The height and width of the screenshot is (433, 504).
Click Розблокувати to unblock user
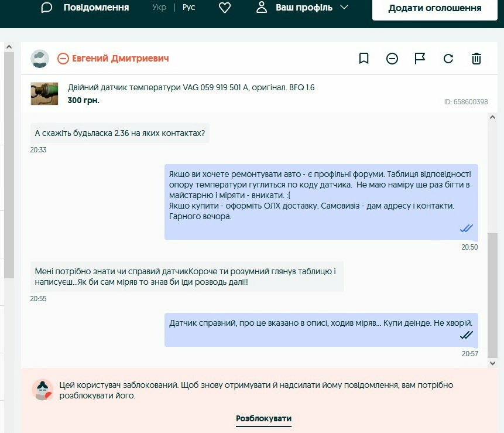[x=263, y=418]
